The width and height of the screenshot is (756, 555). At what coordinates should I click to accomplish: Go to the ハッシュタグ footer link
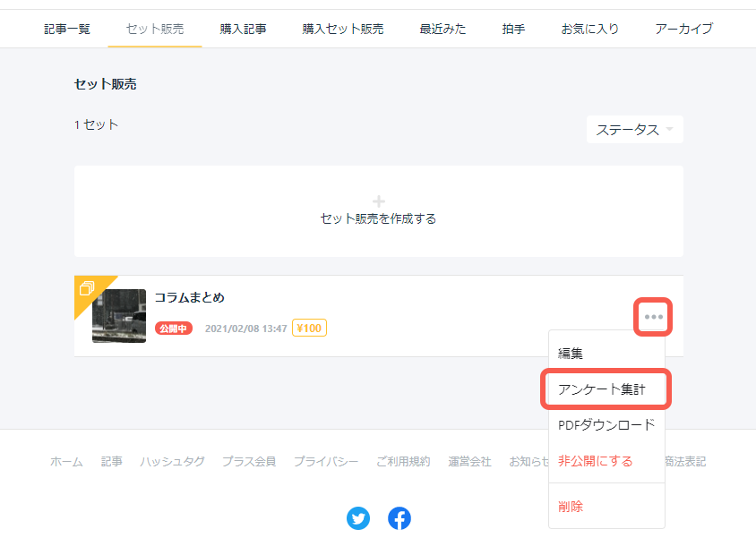[172, 462]
